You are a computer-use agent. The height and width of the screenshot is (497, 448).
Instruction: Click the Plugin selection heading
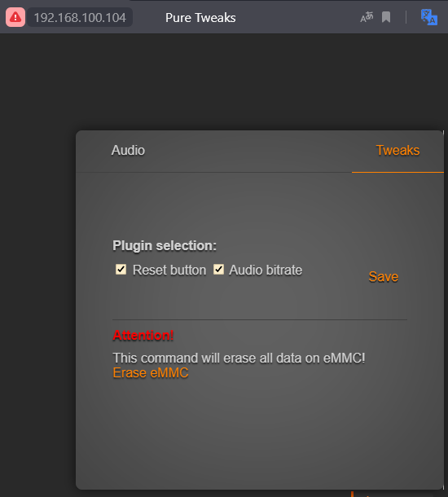click(165, 245)
